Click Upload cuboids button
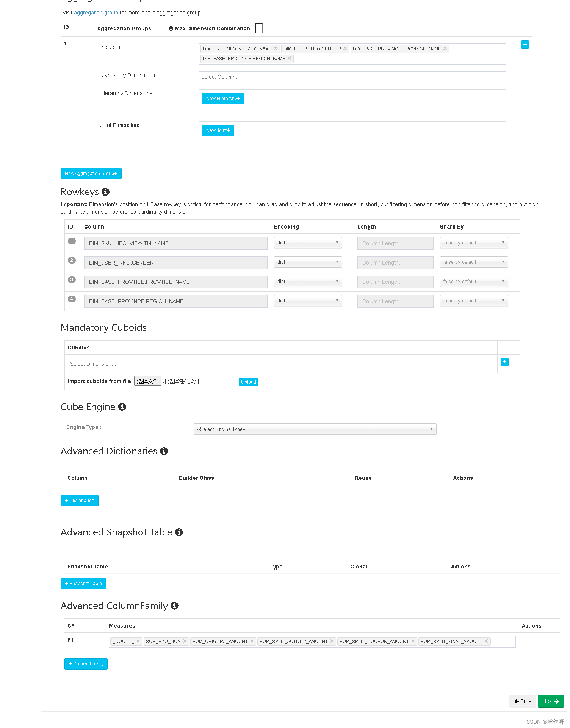 [x=249, y=382]
